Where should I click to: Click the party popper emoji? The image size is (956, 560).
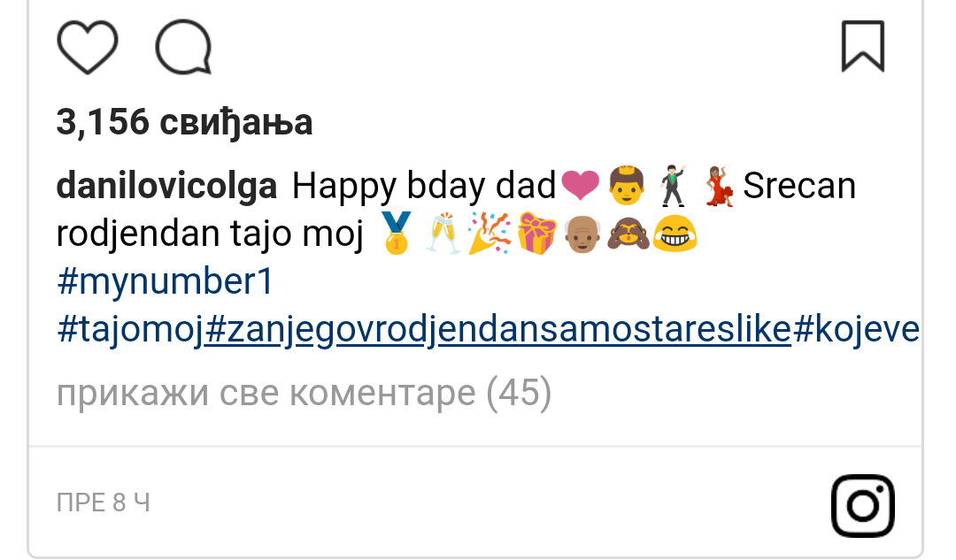coord(490,234)
